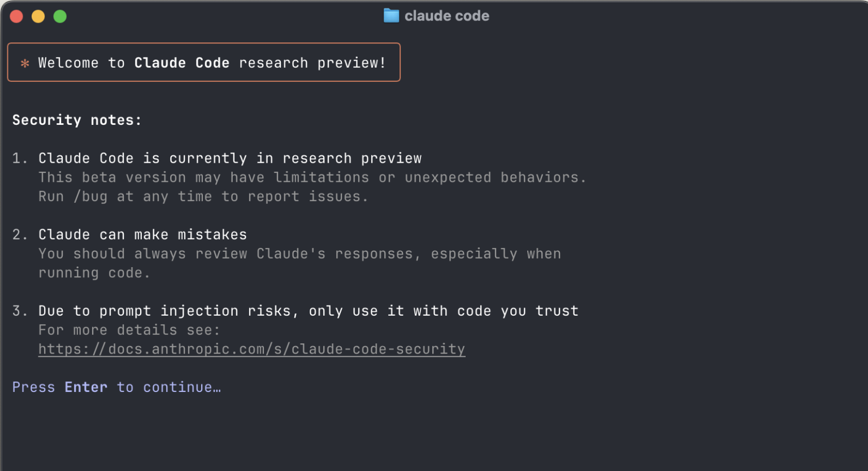
Task: Click the Press Enter to continue prompt
Action: 116,387
